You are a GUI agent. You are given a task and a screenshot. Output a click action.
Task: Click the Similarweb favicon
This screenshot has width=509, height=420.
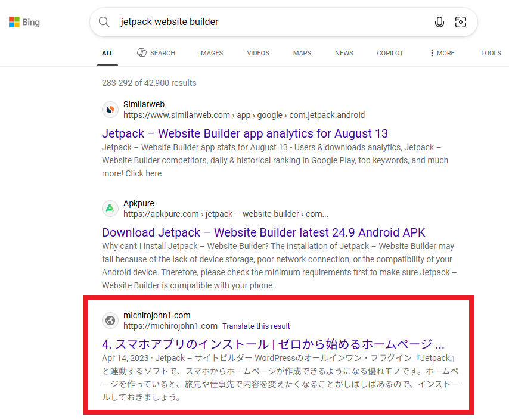point(110,110)
